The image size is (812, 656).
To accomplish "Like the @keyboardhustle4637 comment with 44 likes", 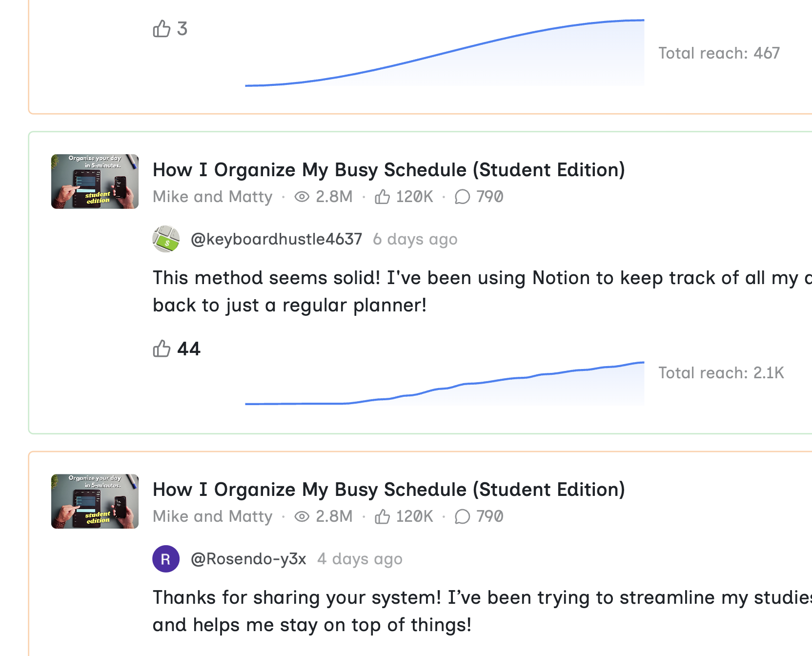I will click(162, 348).
